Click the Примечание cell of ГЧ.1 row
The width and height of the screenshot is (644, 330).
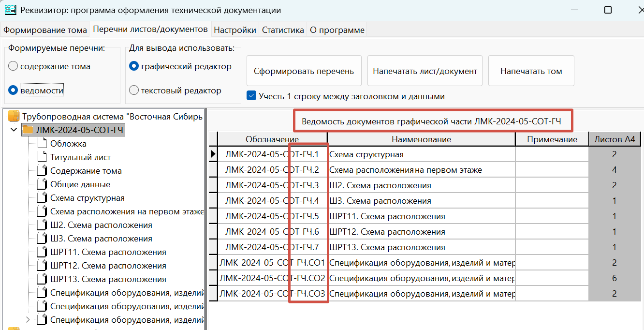click(552, 154)
